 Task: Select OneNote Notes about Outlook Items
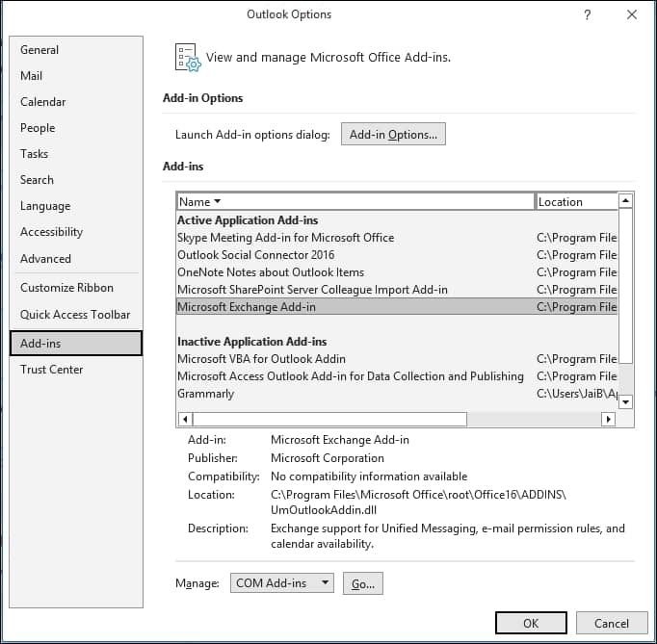pyautogui.click(x=397, y=272)
